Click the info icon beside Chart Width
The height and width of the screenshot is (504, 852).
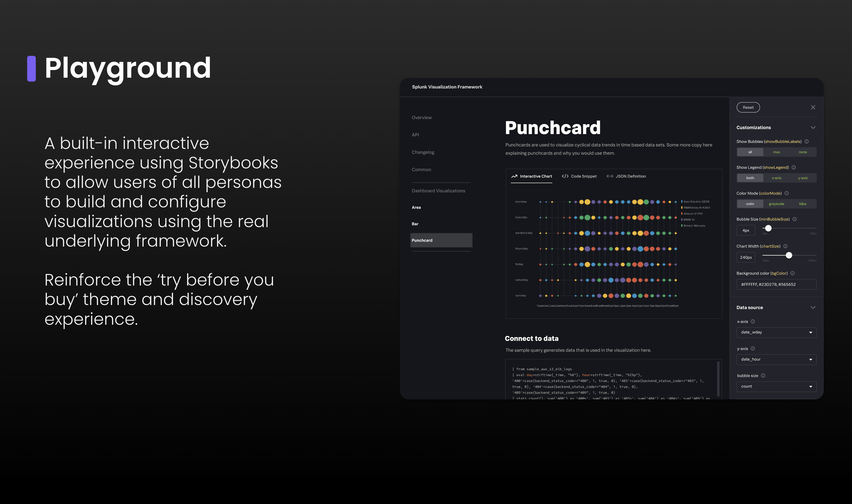pyautogui.click(x=785, y=246)
